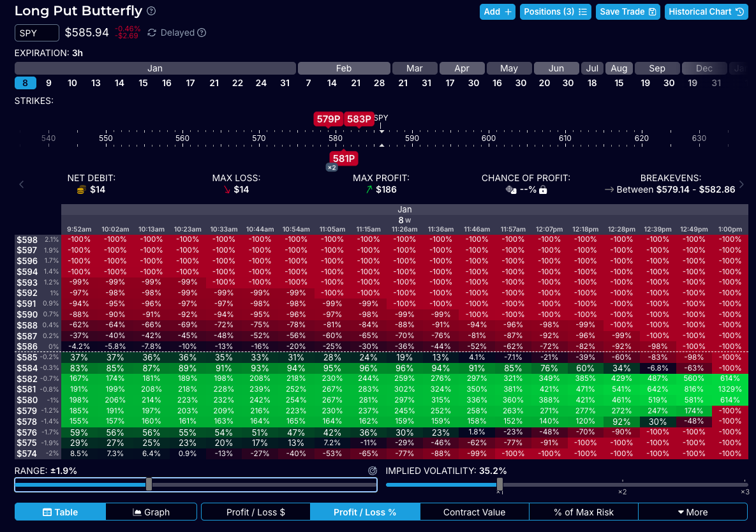Switch to the Contract Value tab

tap(475, 512)
